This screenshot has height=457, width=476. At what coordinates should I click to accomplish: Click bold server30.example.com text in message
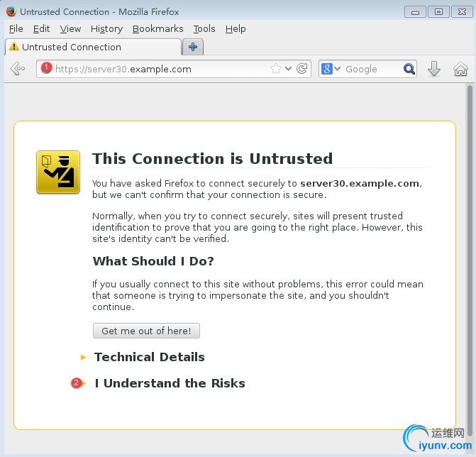coord(360,183)
